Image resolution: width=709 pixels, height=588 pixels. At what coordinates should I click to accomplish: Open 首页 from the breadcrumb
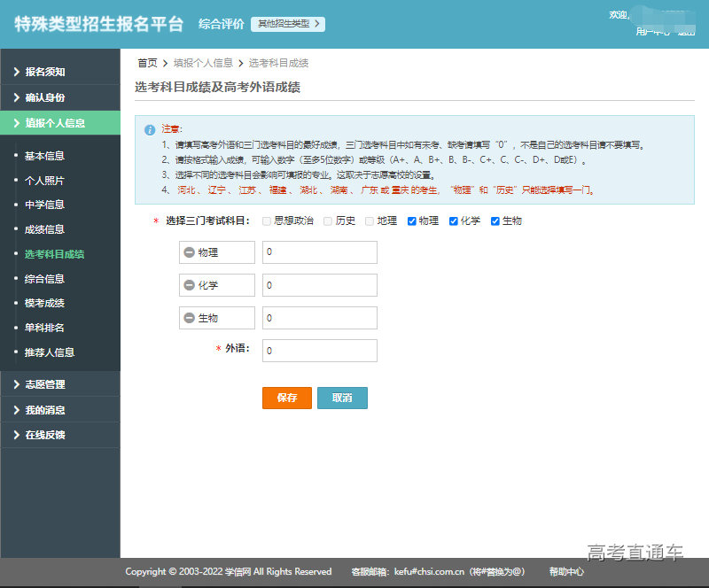147,63
